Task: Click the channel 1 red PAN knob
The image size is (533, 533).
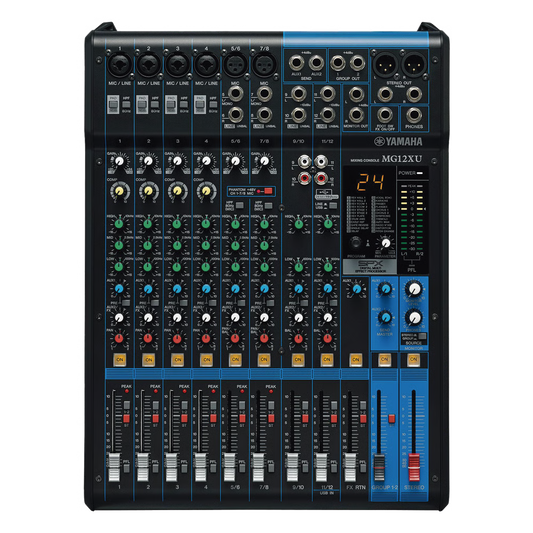Action: pyautogui.click(x=119, y=338)
